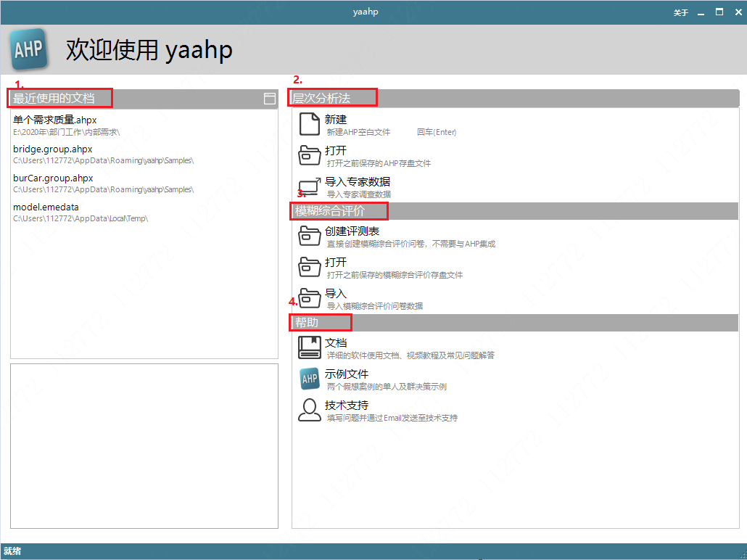The height and width of the screenshot is (560, 747).
Task: Open saved fuzzy evaluation file folder icon
Action: (309, 266)
